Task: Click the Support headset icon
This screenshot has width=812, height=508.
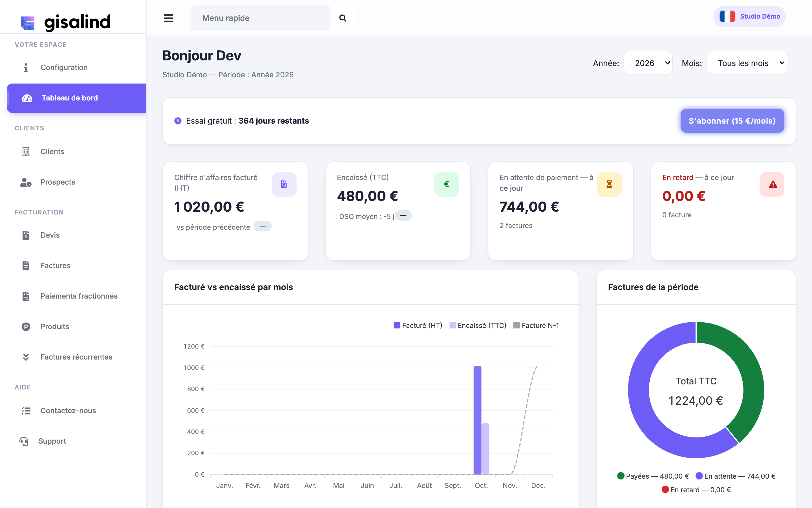Action: [24, 441]
